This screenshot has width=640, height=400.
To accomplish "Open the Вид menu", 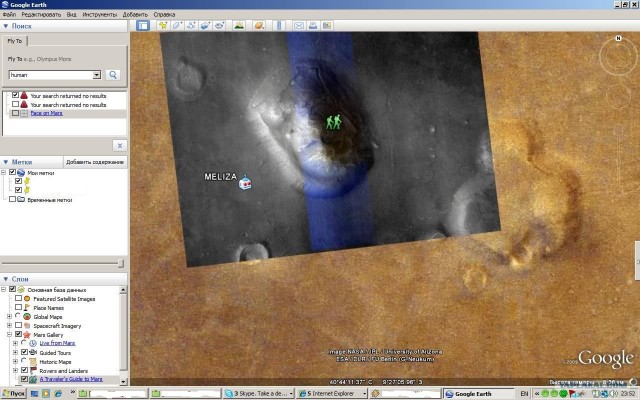I will [71, 14].
